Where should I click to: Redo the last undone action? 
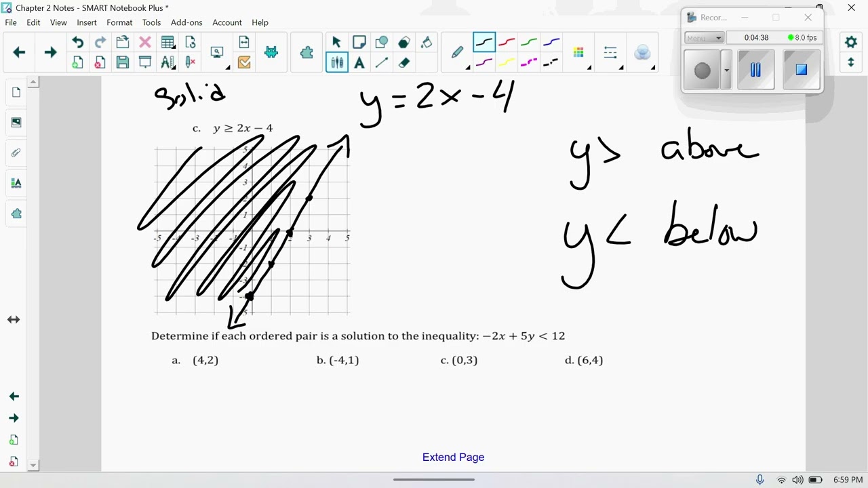(100, 43)
